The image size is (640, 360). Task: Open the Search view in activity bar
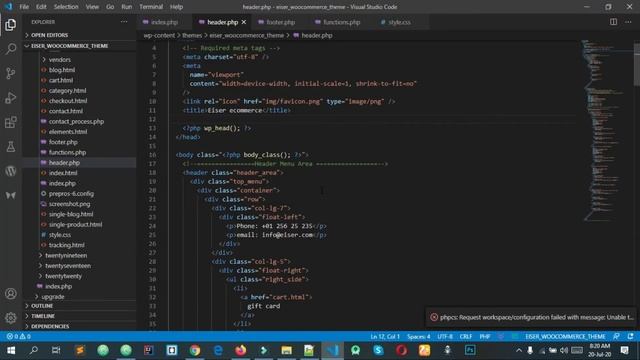[x=11, y=49]
